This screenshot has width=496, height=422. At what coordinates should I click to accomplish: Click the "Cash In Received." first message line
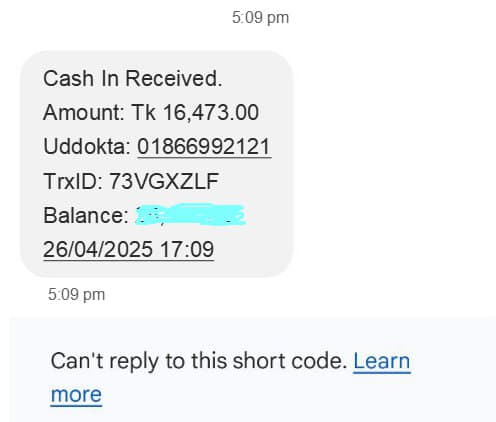point(133,78)
